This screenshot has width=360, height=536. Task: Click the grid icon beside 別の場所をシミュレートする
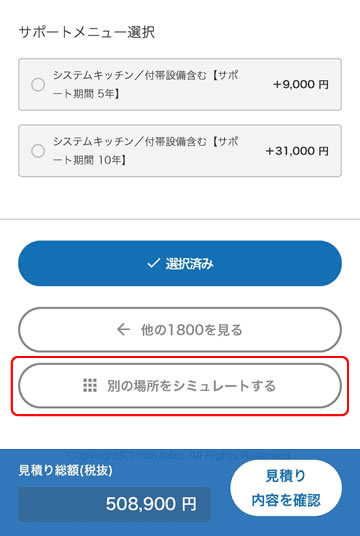click(x=90, y=385)
